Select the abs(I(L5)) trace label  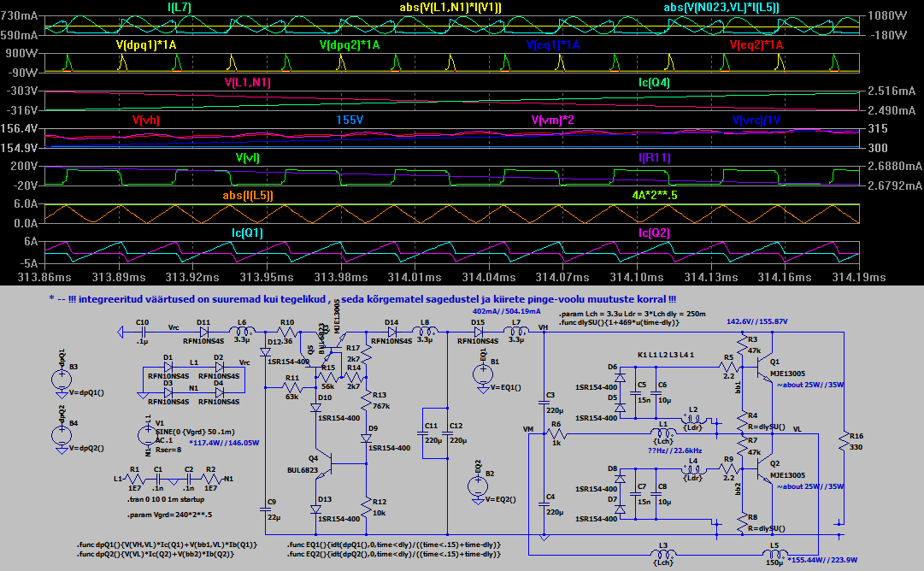click(248, 195)
